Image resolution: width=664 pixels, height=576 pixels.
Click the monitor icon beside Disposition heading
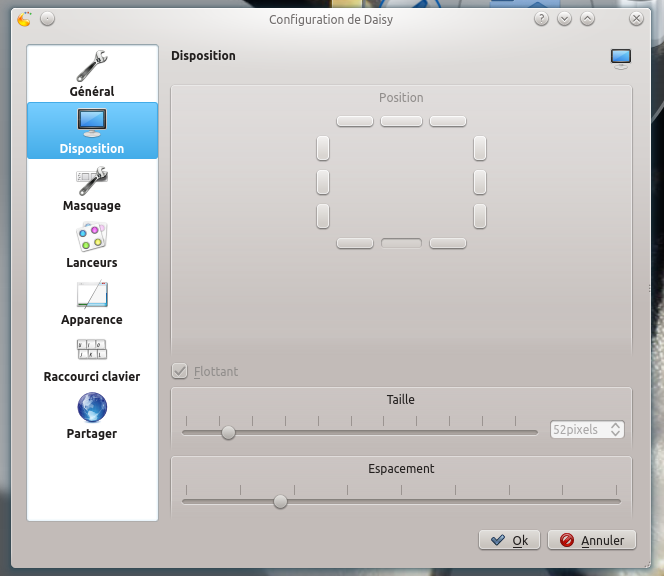tap(621, 59)
